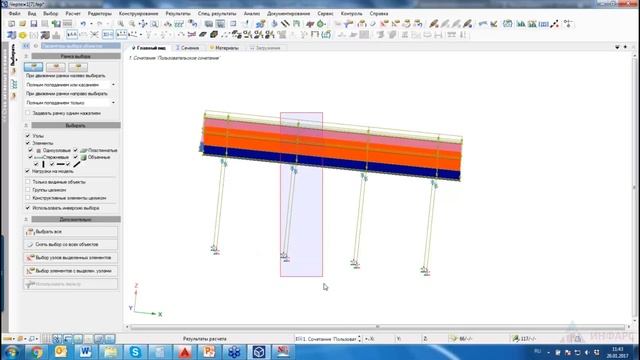Click the green solid block icon in second row

pos(214,35)
